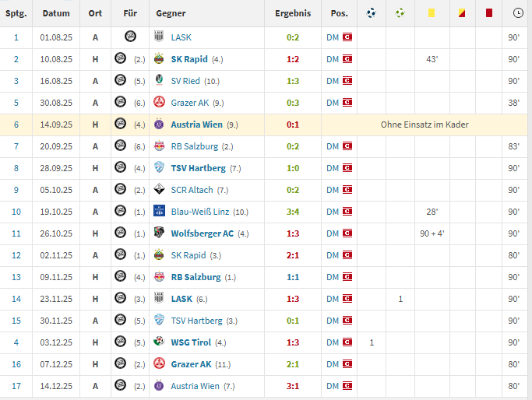Click the yellow-red card header icon
The height and width of the screenshot is (400, 532).
click(461, 13)
